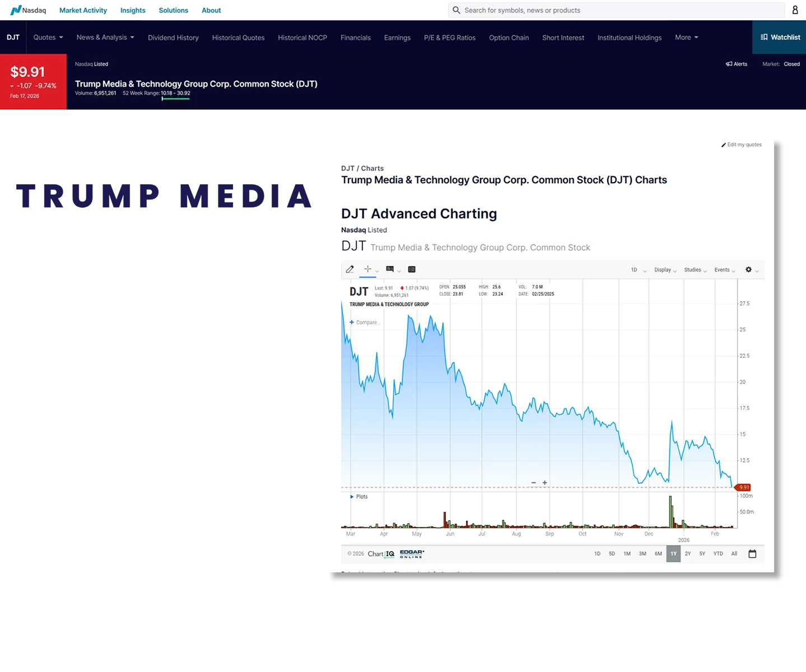Open the Quotes dropdown menu

[x=48, y=38]
